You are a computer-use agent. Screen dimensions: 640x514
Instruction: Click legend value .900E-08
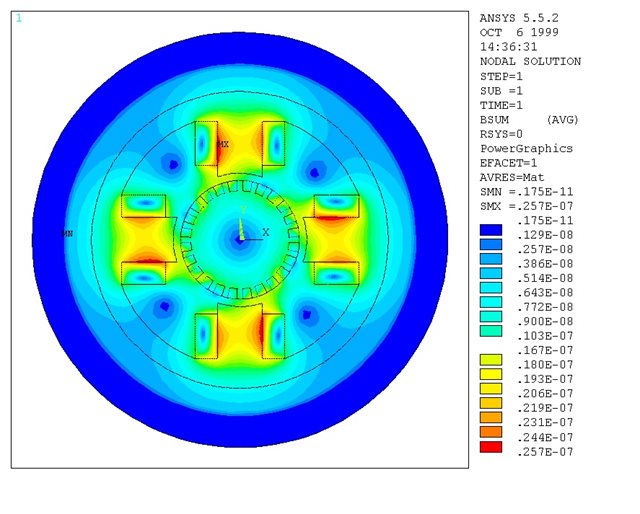pyautogui.click(x=545, y=322)
